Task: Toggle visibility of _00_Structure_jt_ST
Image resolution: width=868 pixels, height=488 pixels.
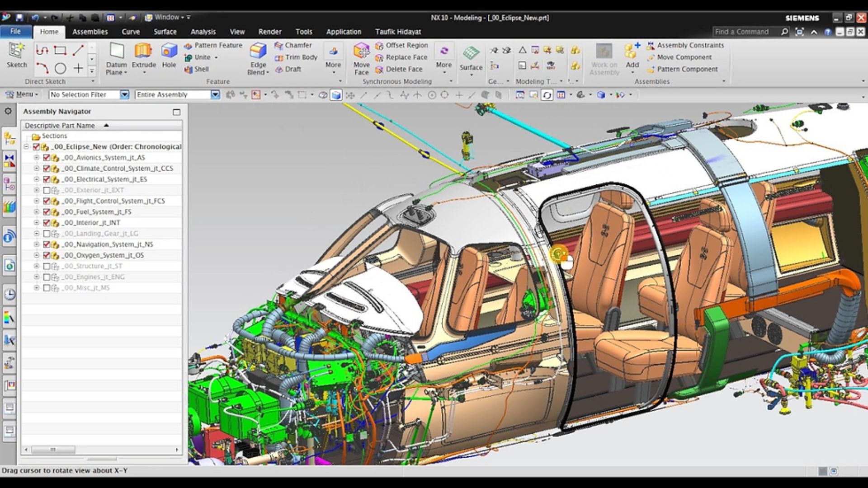Action: 47,266
